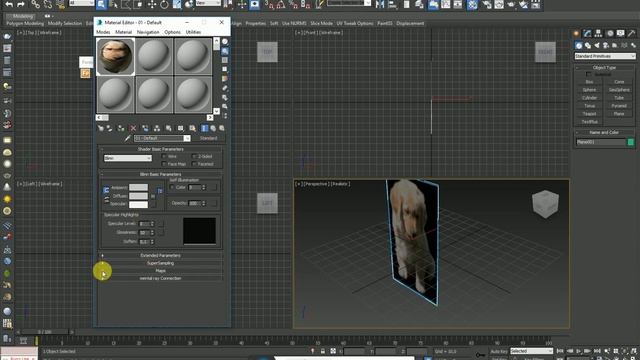Expand the SuperSampling rollout
640x360 pixels.
coord(160,263)
